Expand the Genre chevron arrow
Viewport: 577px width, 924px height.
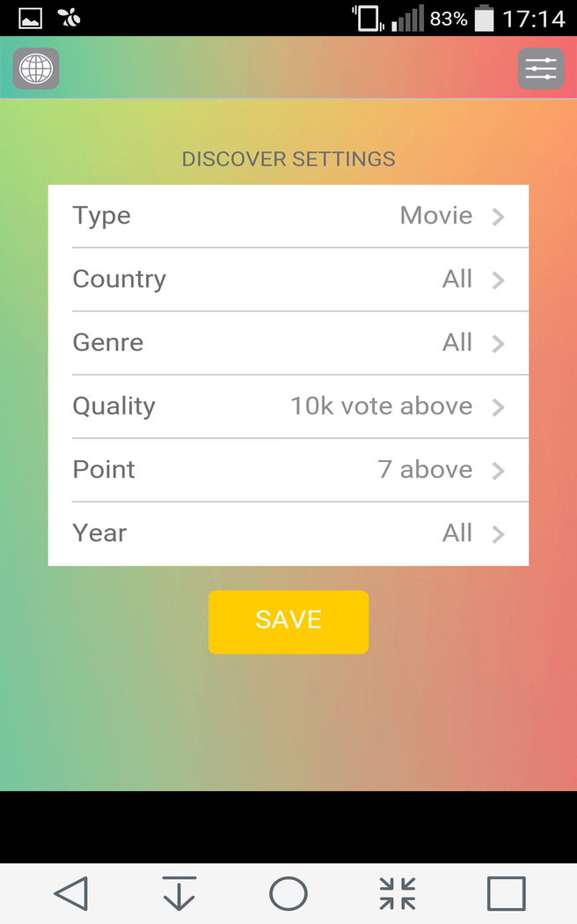[499, 343]
